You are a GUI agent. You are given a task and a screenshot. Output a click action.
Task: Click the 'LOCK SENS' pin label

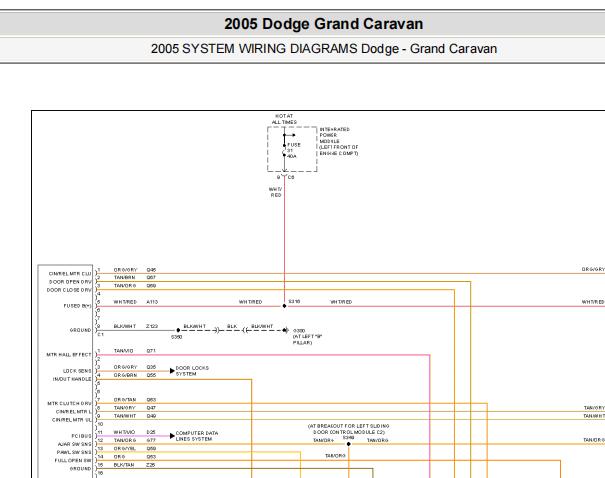77,371
